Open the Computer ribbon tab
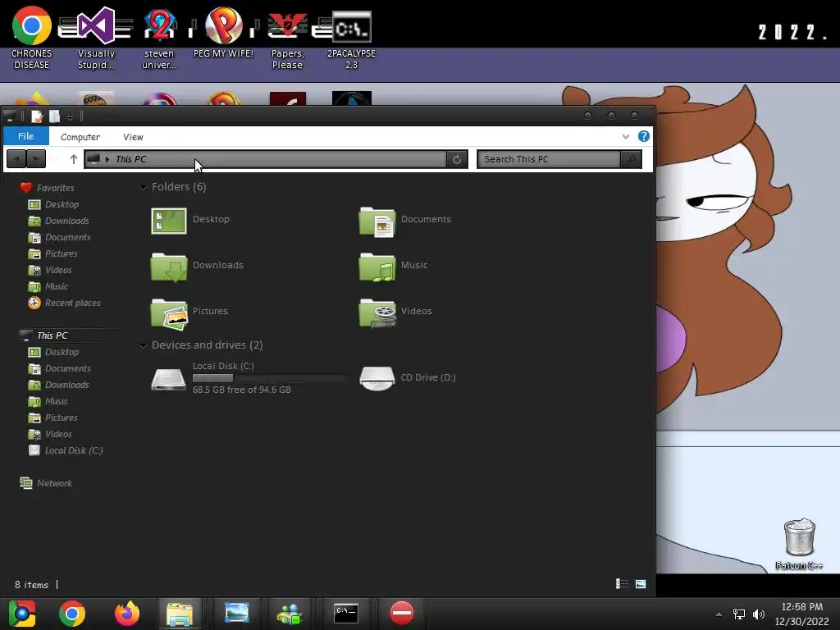This screenshot has height=630, width=840. pyautogui.click(x=80, y=137)
